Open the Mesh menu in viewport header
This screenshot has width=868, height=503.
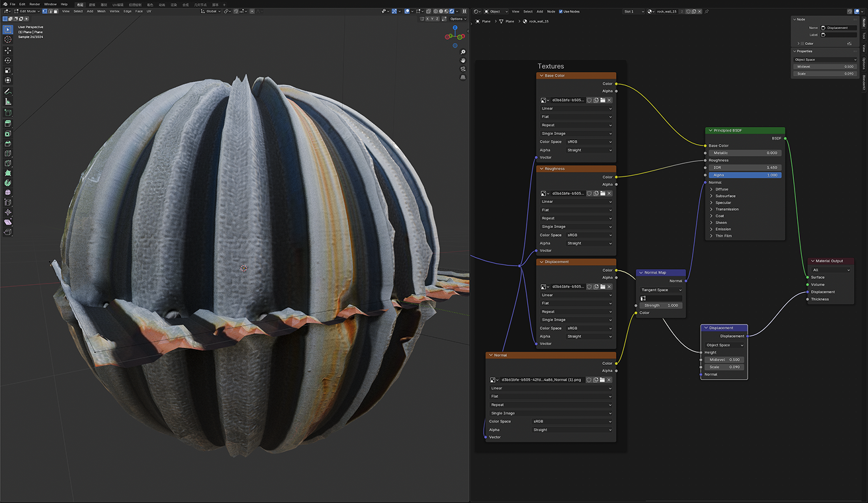[101, 11]
